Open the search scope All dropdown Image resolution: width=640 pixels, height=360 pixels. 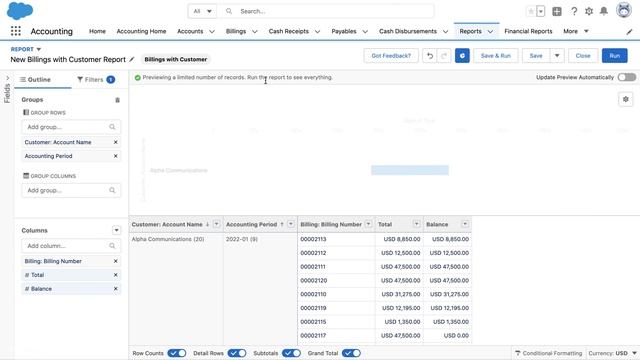[202, 11]
